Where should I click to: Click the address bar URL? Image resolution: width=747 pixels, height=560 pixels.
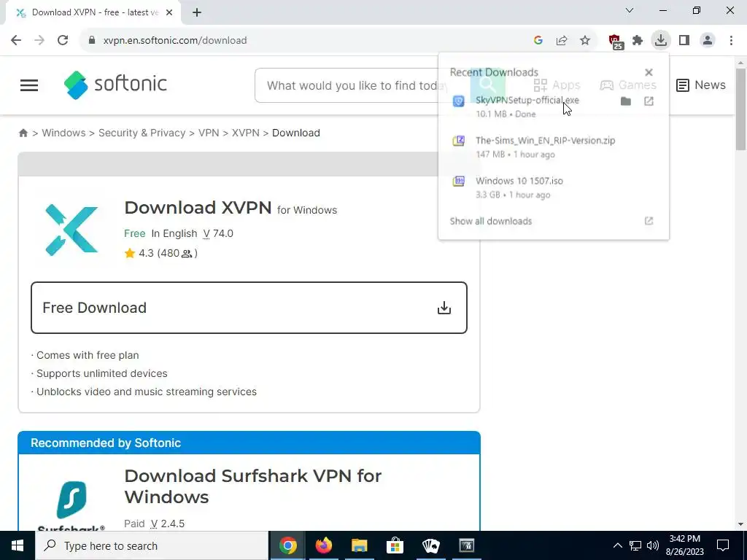tap(175, 41)
